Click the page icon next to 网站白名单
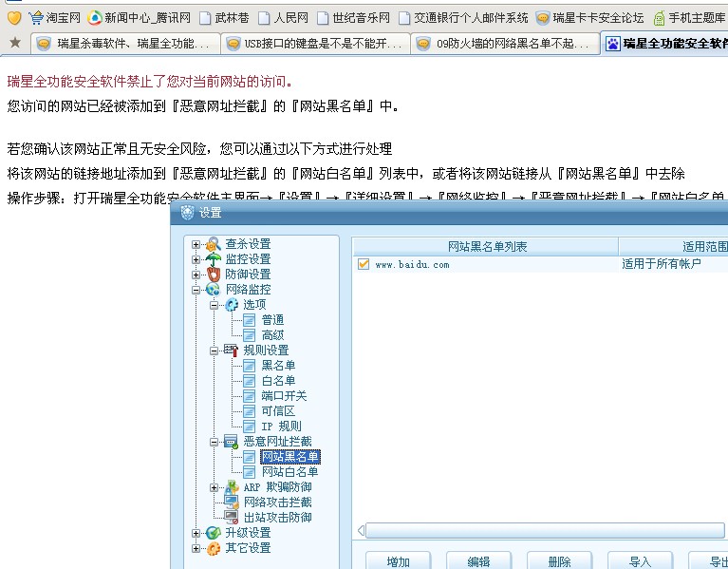The width and height of the screenshot is (728, 569). coord(250,472)
